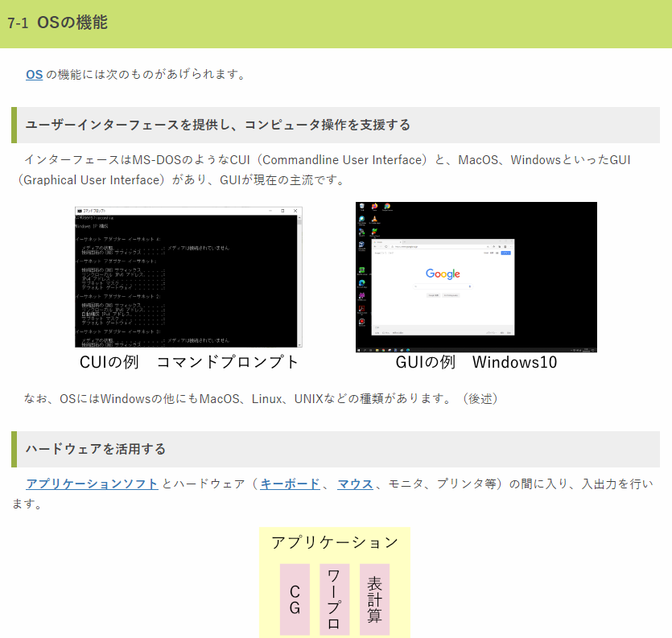Follow the アプリケーションソフト link

click(92, 484)
